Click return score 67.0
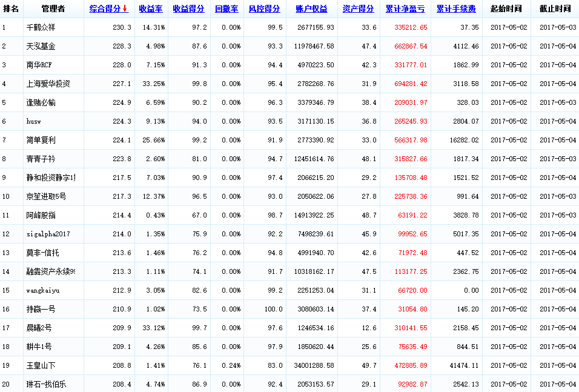The image size is (579, 392). pyautogui.click(x=199, y=216)
